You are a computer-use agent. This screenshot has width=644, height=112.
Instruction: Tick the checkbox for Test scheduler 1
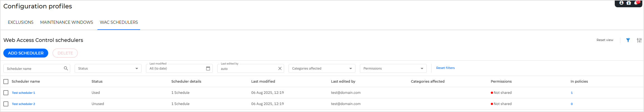tap(6, 93)
